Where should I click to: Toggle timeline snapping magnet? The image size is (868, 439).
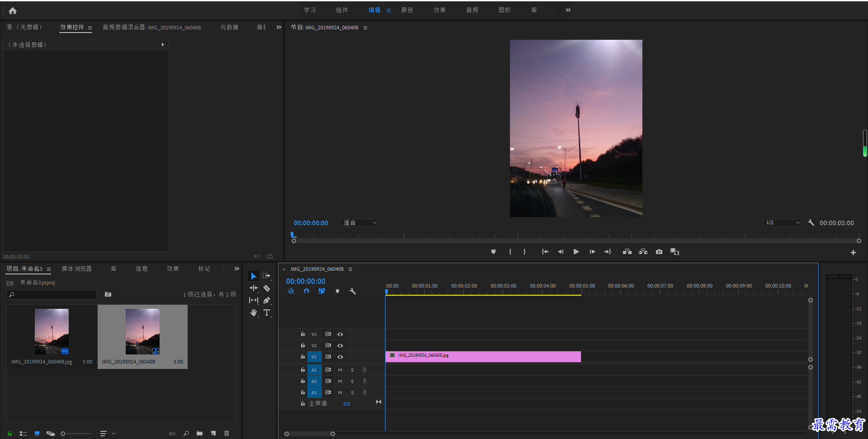(307, 292)
